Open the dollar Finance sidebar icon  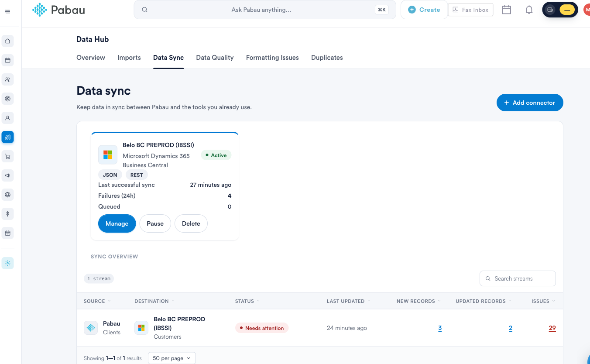pos(7,214)
